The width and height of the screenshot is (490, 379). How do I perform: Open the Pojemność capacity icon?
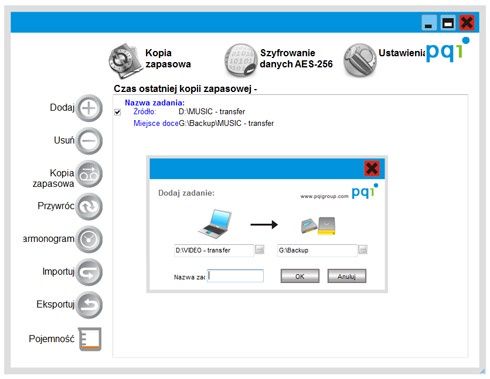pos(90,339)
